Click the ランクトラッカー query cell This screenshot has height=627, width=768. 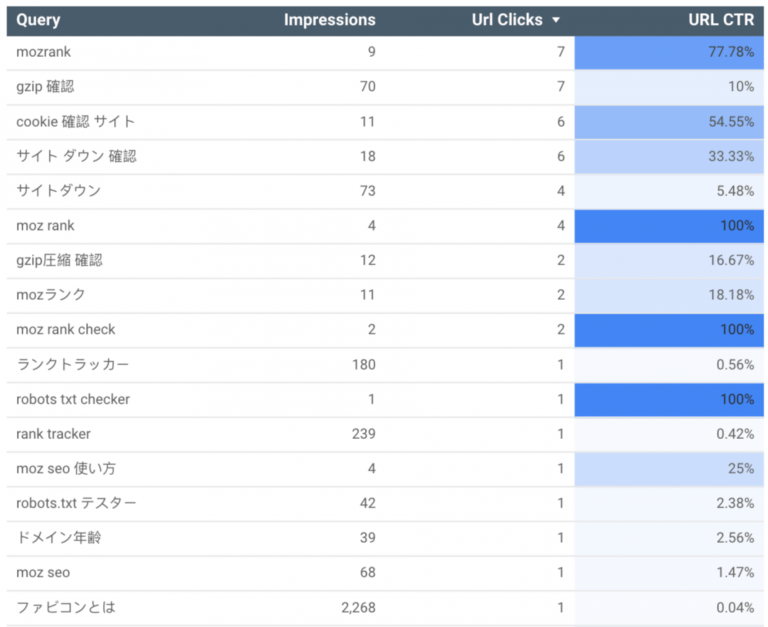pyautogui.click(x=72, y=364)
